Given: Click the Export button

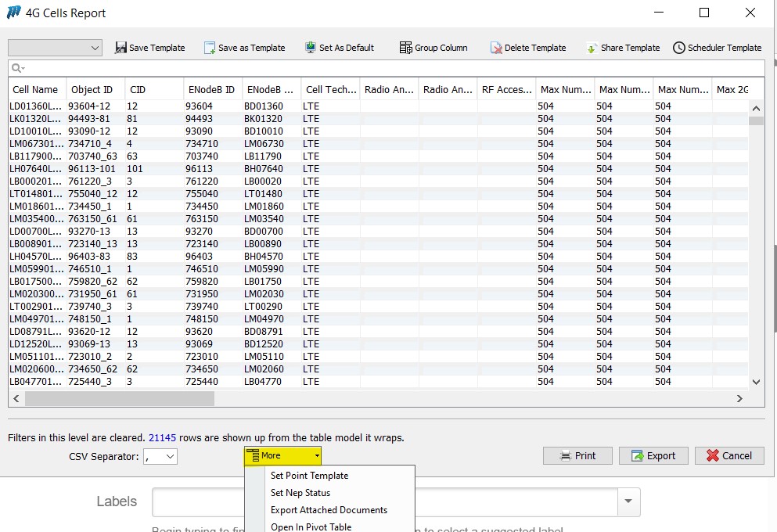Looking at the screenshot, I should tap(653, 455).
